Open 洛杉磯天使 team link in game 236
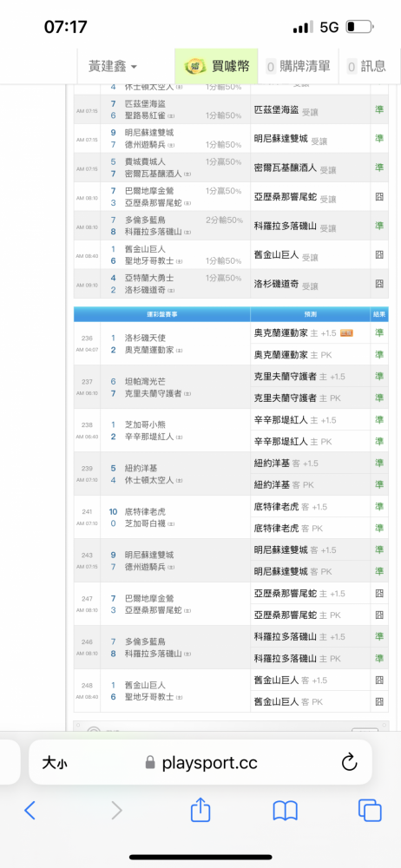 click(145, 338)
